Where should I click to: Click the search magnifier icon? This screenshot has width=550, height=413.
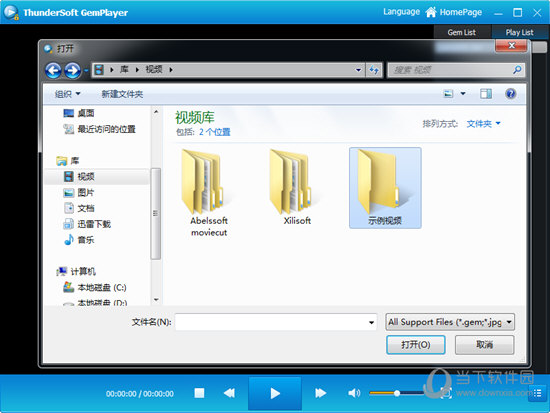tap(517, 70)
